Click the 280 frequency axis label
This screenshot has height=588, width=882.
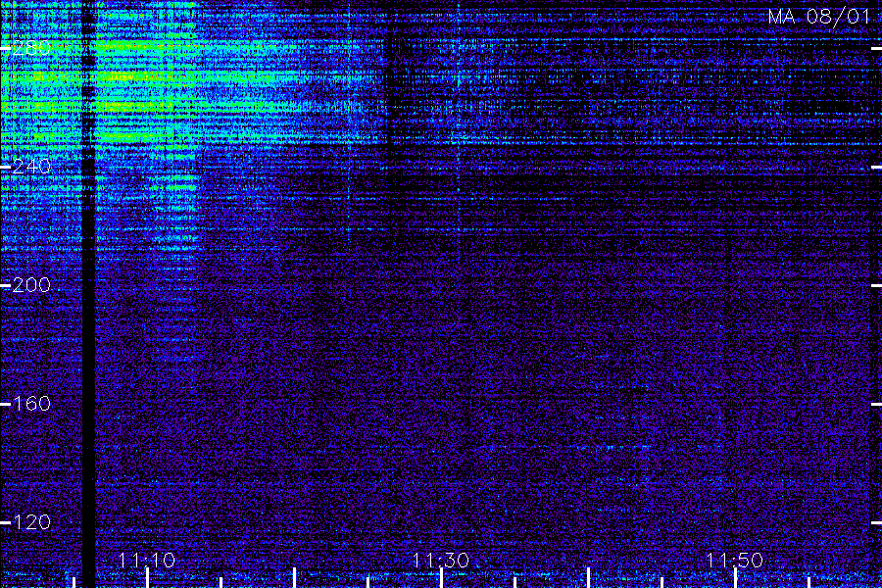31,48
